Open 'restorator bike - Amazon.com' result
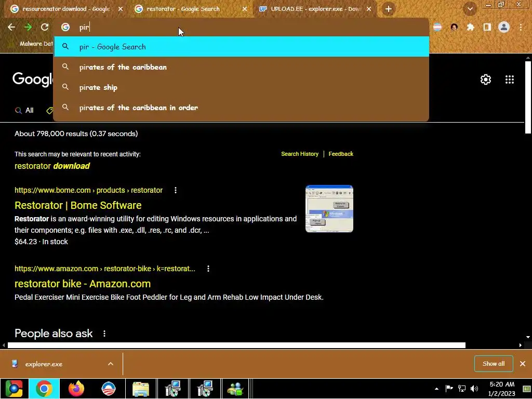Viewport: 532px width, 399px height. click(x=83, y=283)
